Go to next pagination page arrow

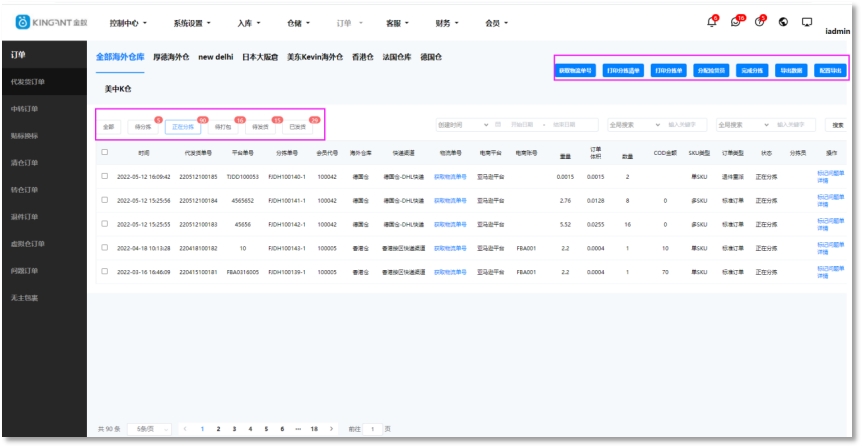331,429
